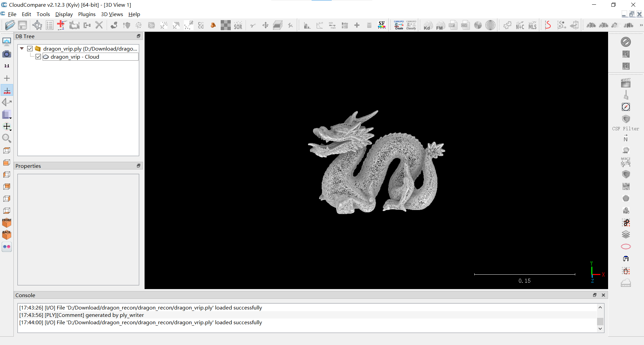Screen dimensions: 644x345
Task: Click the RGB histogram icon
Action: (x=591, y=25)
